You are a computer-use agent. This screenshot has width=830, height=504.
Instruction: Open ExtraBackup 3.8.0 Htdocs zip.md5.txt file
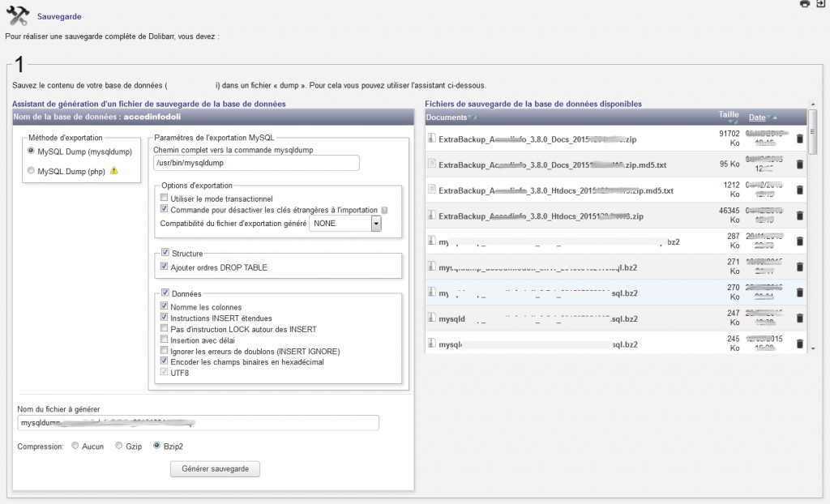[556, 190]
